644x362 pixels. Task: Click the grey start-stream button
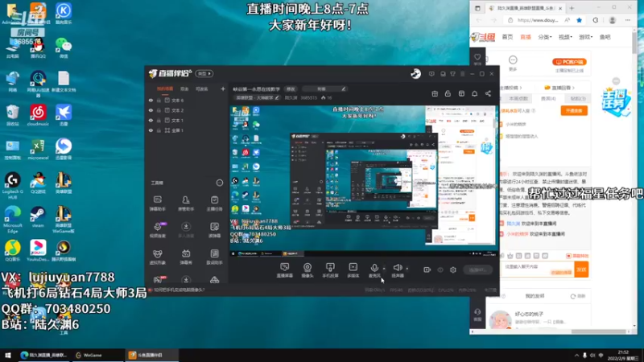click(x=477, y=269)
